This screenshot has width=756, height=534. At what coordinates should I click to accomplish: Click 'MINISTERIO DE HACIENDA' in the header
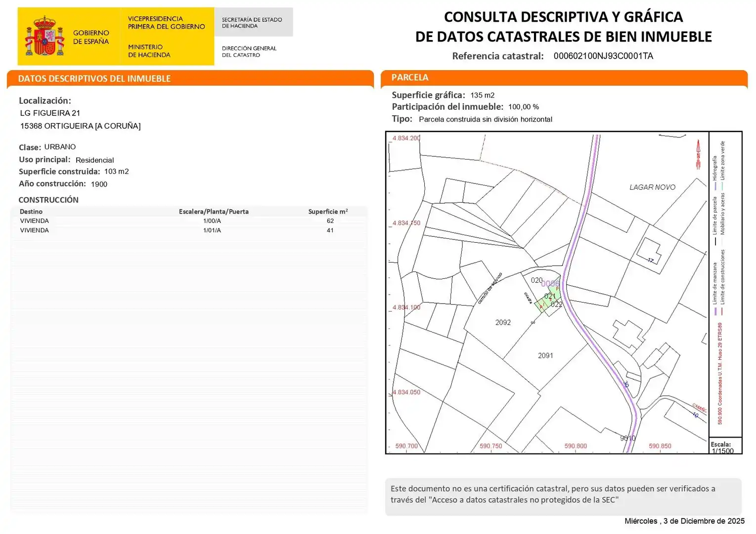(149, 51)
